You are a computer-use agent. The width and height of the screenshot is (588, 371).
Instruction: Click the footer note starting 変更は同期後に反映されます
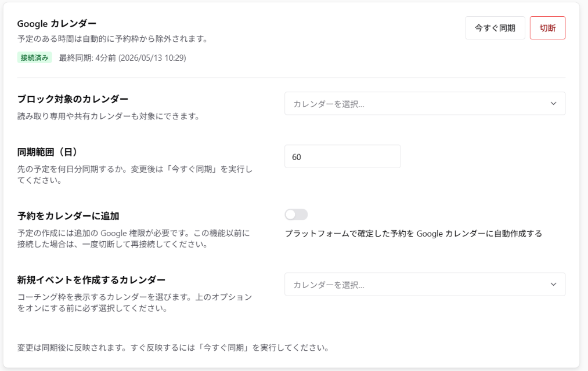173,348
